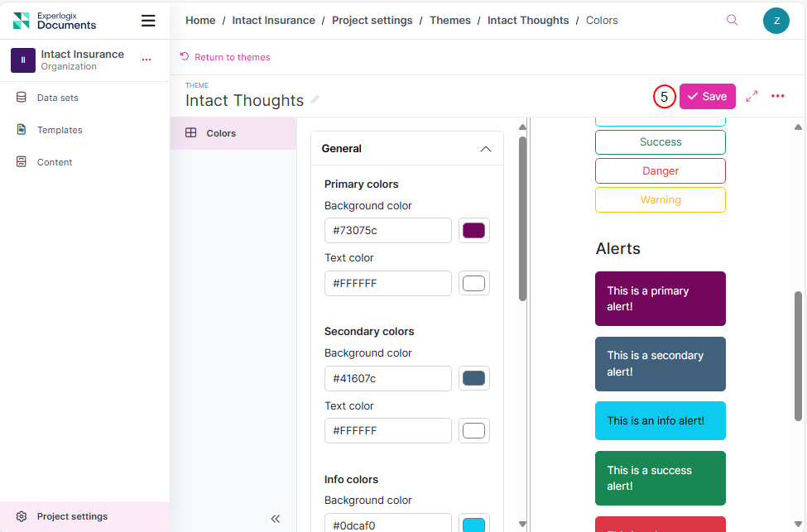Image resolution: width=807 pixels, height=532 pixels.
Task: Click the Experlogix Documents logo
Action: 55,21
